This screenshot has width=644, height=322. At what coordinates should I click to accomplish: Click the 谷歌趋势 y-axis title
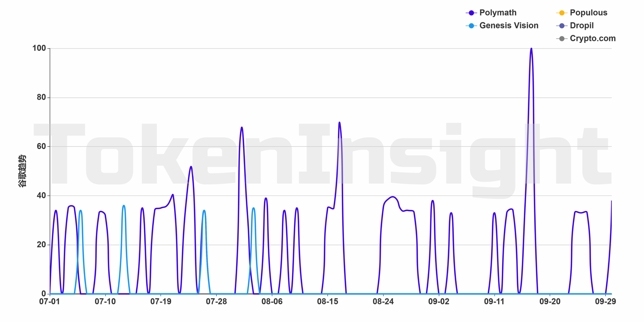click(x=22, y=171)
